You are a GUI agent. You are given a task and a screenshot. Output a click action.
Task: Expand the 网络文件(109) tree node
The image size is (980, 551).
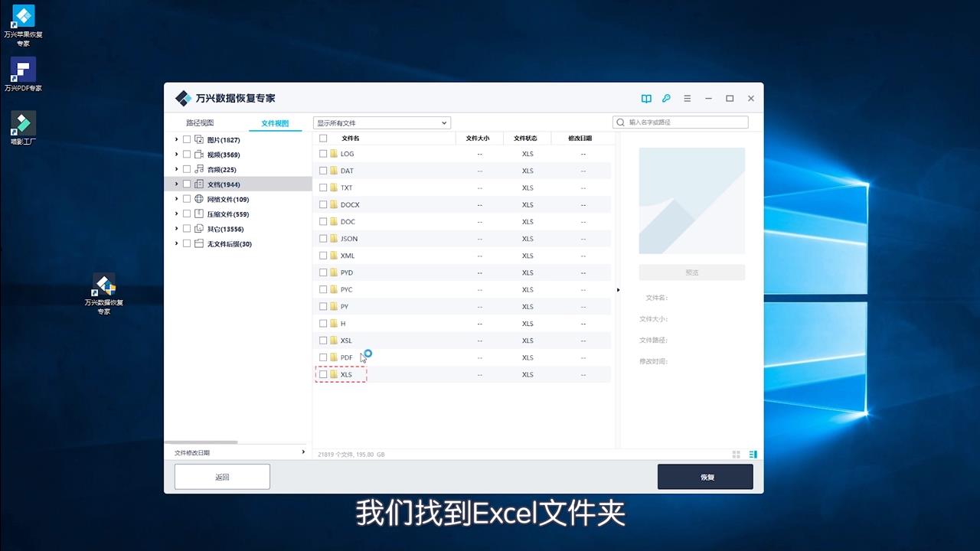[176, 199]
